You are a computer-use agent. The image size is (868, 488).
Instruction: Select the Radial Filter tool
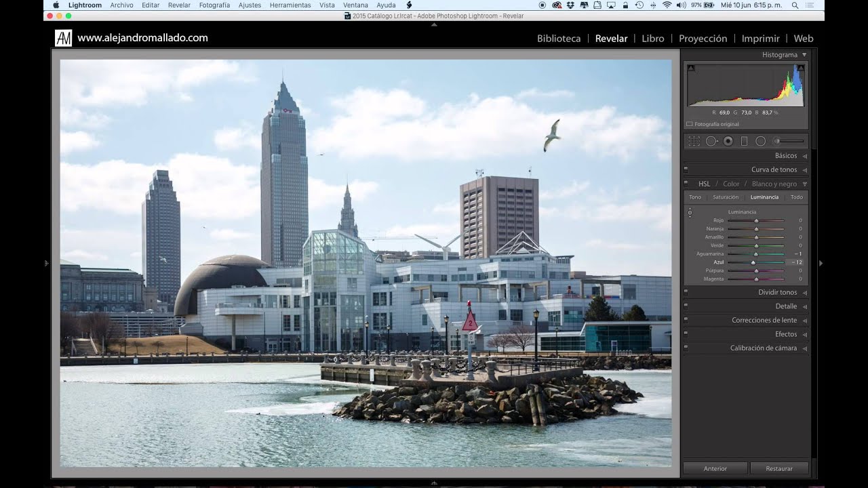[761, 141]
